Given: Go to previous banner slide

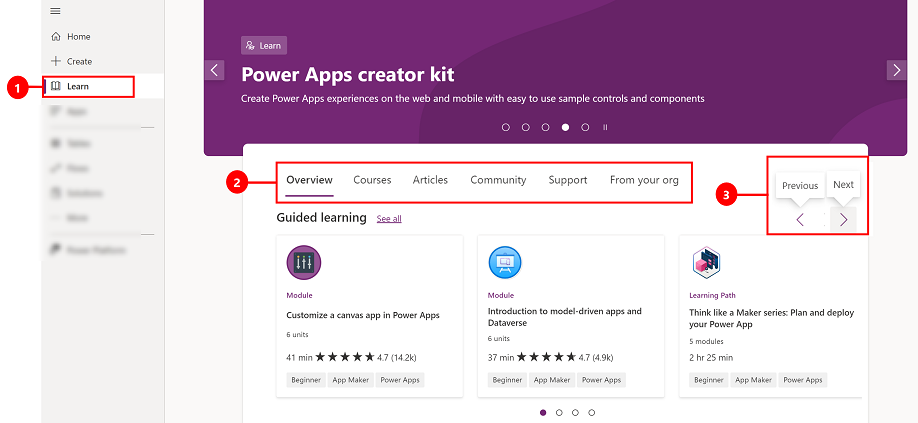Looking at the screenshot, I should click(x=214, y=70).
